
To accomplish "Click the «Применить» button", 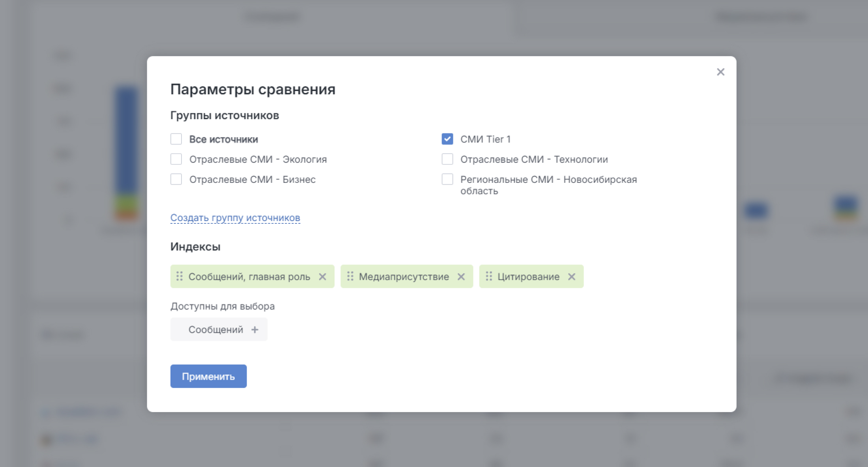I will (208, 376).
